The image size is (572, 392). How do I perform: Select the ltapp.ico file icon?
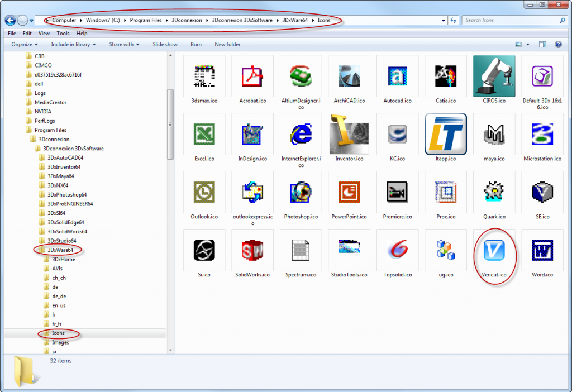(446, 134)
